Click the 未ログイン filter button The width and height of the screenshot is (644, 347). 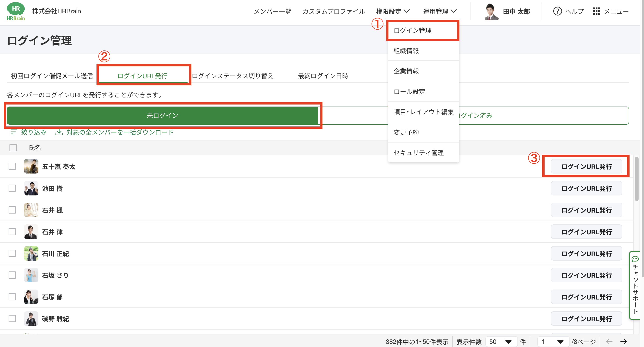tap(162, 115)
